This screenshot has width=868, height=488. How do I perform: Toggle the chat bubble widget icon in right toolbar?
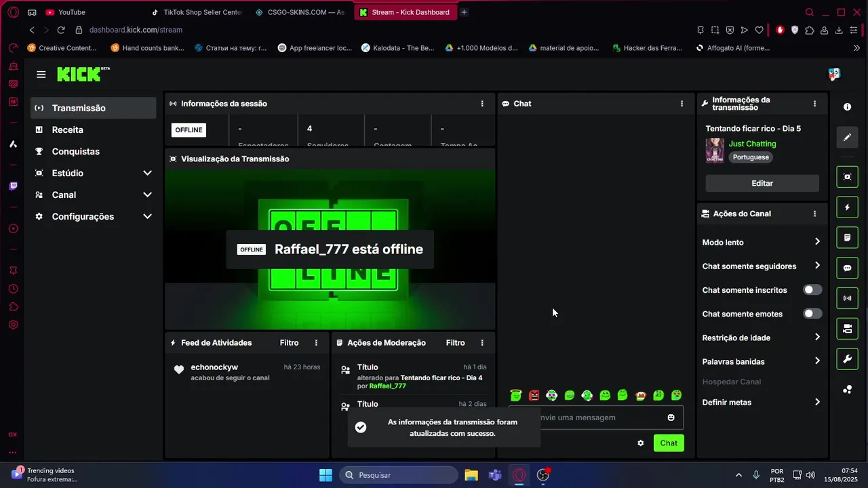(847, 268)
